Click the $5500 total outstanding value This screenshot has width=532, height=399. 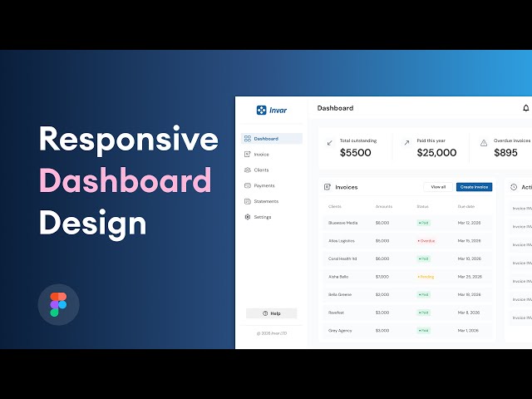click(x=356, y=153)
